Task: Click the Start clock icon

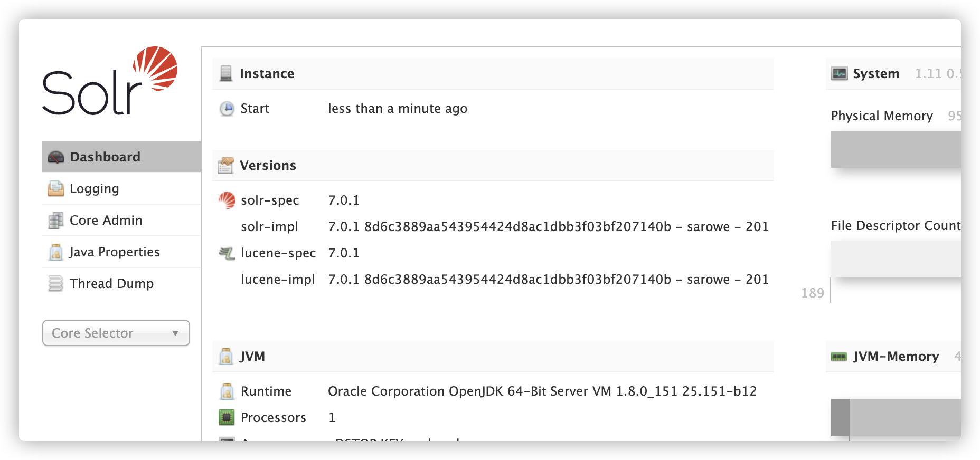Action: click(x=227, y=109)
